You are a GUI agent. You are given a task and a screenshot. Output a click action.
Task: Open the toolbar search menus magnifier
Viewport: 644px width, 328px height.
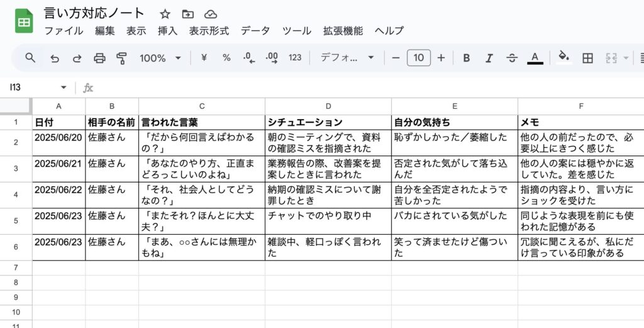(x=30, y=58)
